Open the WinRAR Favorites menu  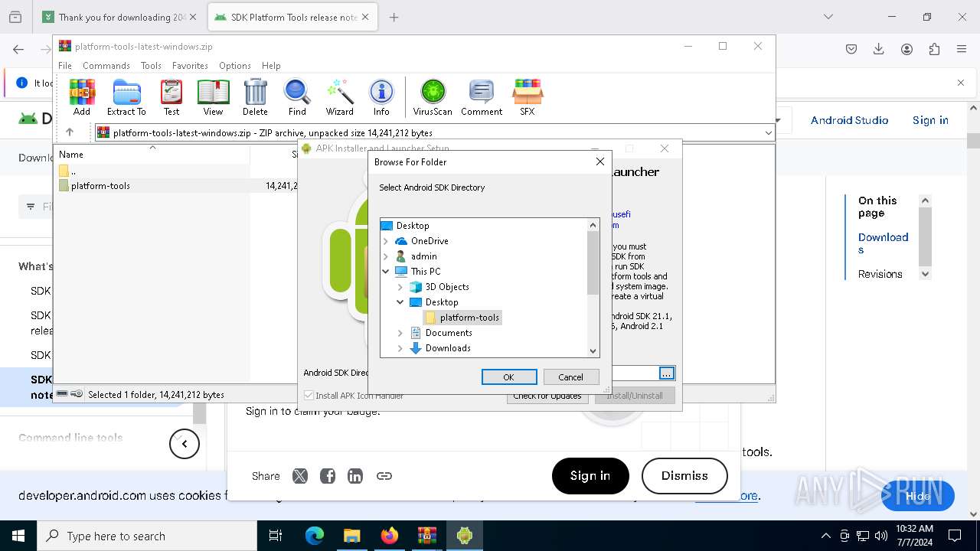(190, 66)
